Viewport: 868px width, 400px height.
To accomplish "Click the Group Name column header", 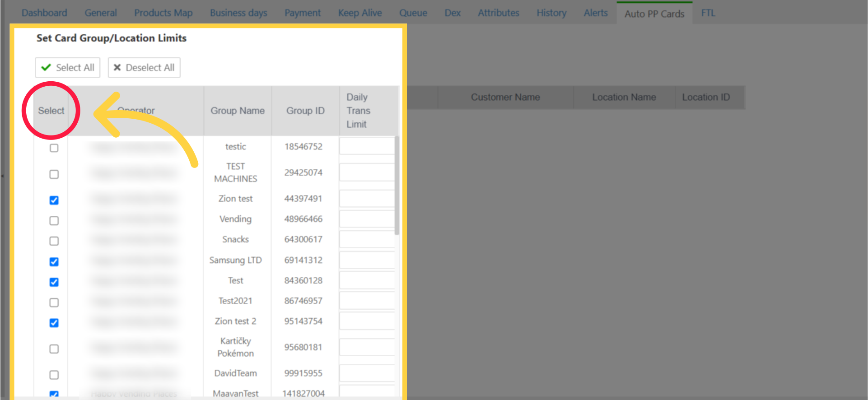I will pyautogui.click(x=238, y=111).
